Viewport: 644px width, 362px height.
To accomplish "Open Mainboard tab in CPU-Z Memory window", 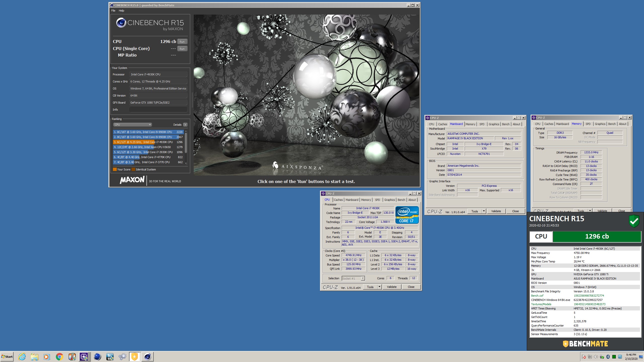I will point(562,124).
